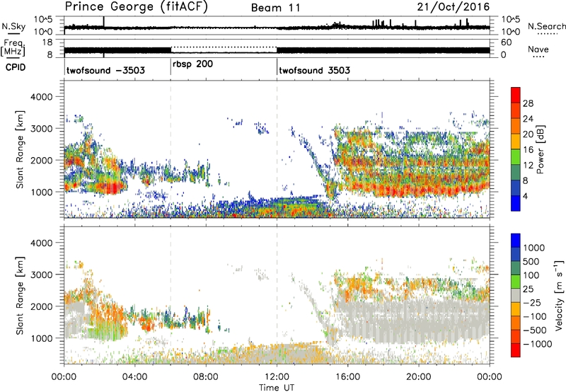Click the "16" power colorbar label

[x=528, y=150]
